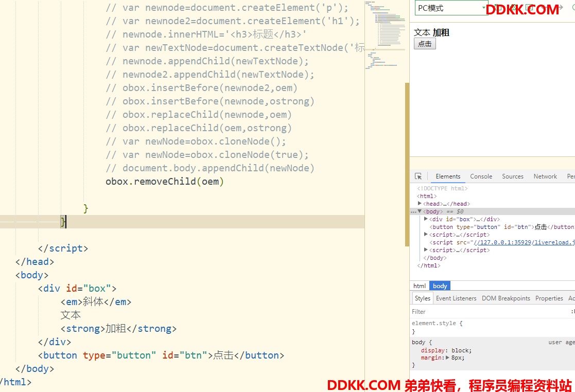This screenshot has height=392, width=575.
Task: Click the element.style rule in Styles
Action: 437,323
